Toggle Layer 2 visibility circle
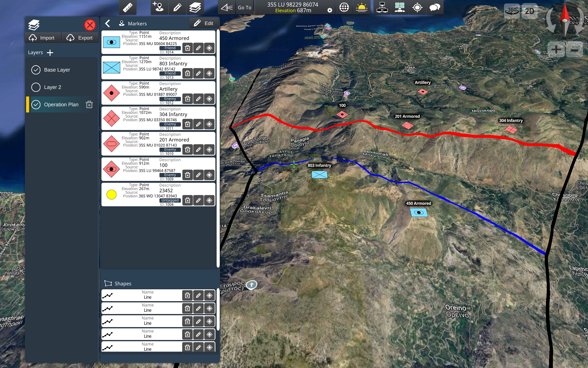This screenshot has height=368, width=588. (36, 87)
